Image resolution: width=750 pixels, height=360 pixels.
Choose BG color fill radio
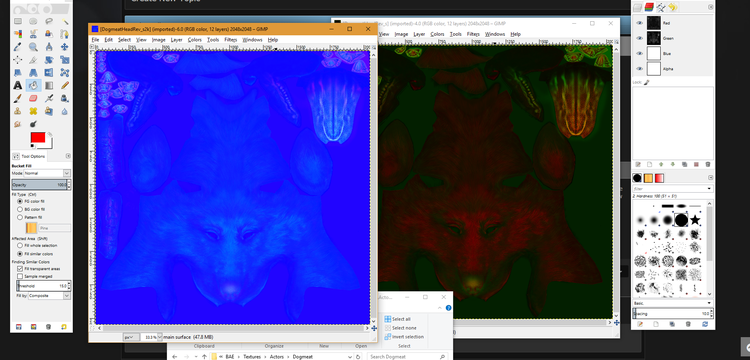(x=20, y=209)
